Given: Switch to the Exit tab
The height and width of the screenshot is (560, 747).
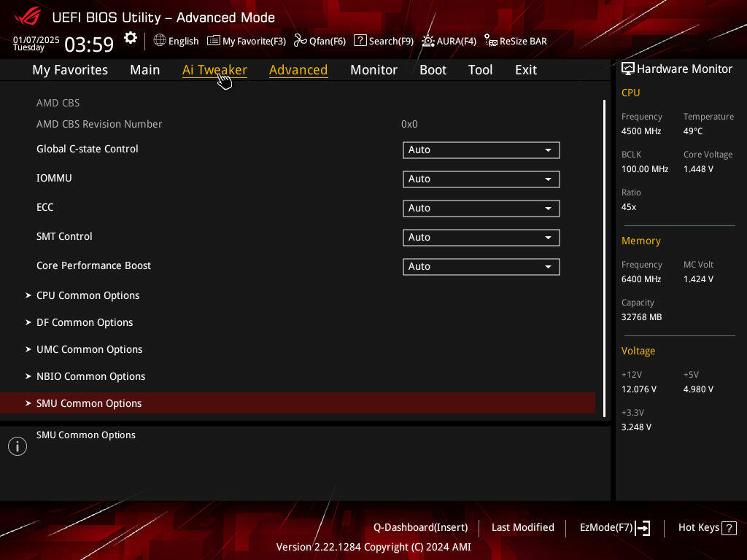Looking at the screenshot, I should click(526, 70).
